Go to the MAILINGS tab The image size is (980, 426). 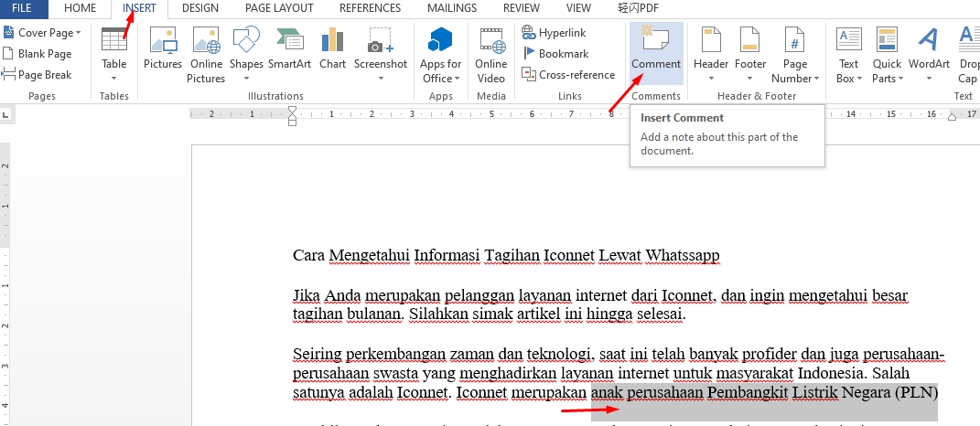coord(452,9)
